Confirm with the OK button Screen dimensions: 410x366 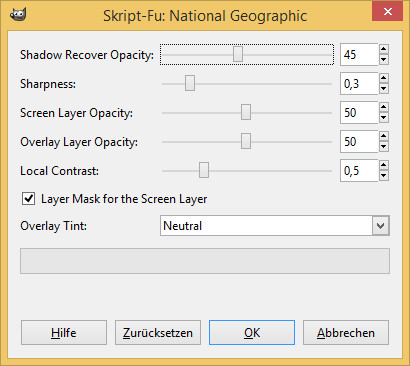pyautogui.click(x=252, y=333)
